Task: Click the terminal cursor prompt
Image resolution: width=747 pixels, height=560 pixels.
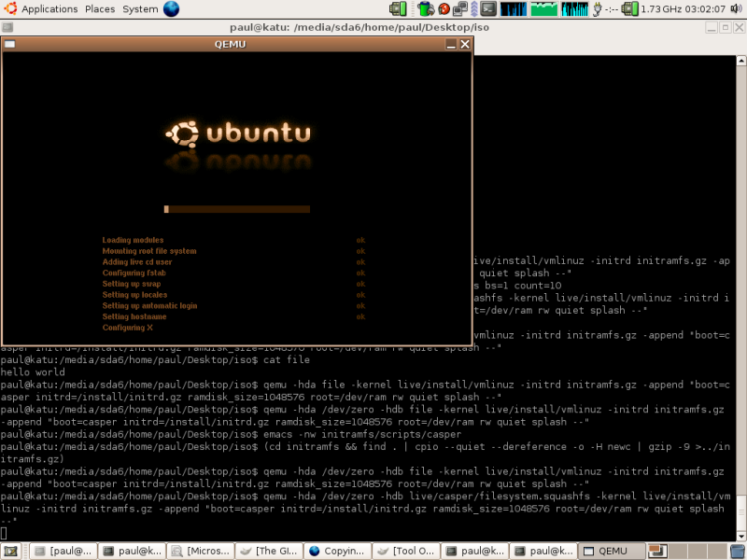Action: coord(4,533)
